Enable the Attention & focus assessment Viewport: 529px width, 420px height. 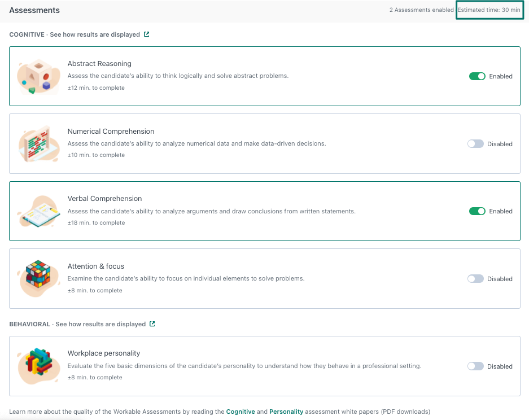point(475,278)
